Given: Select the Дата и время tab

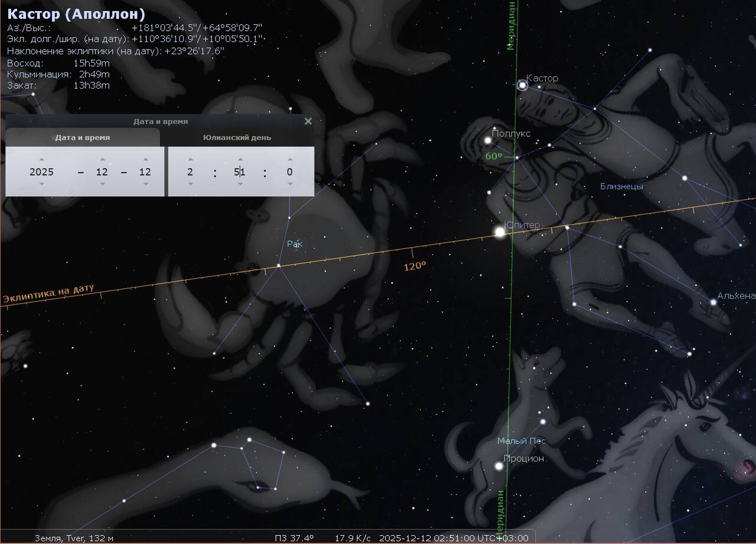Looking at the screenshot, I should coord(82,138).
